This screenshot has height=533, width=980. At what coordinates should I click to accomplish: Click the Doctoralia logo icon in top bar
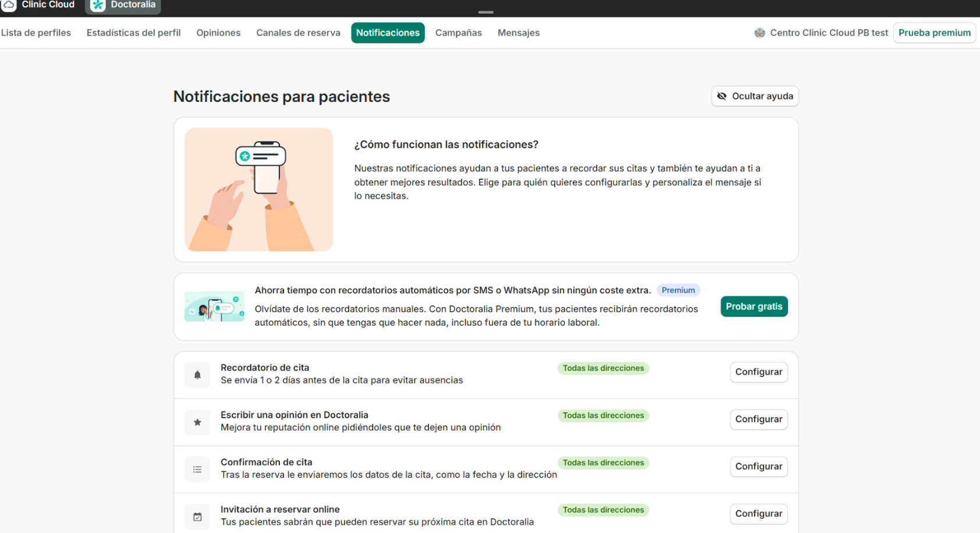[98, 5]
